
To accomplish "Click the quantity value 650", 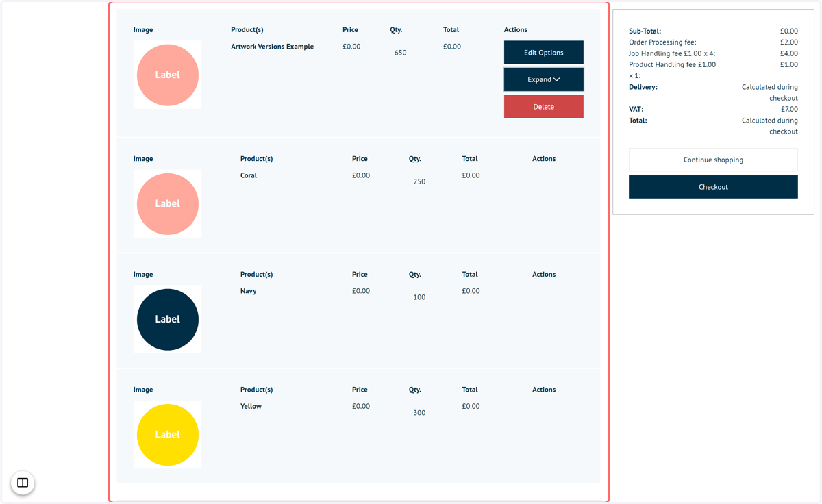I will (x=401, y=53).
